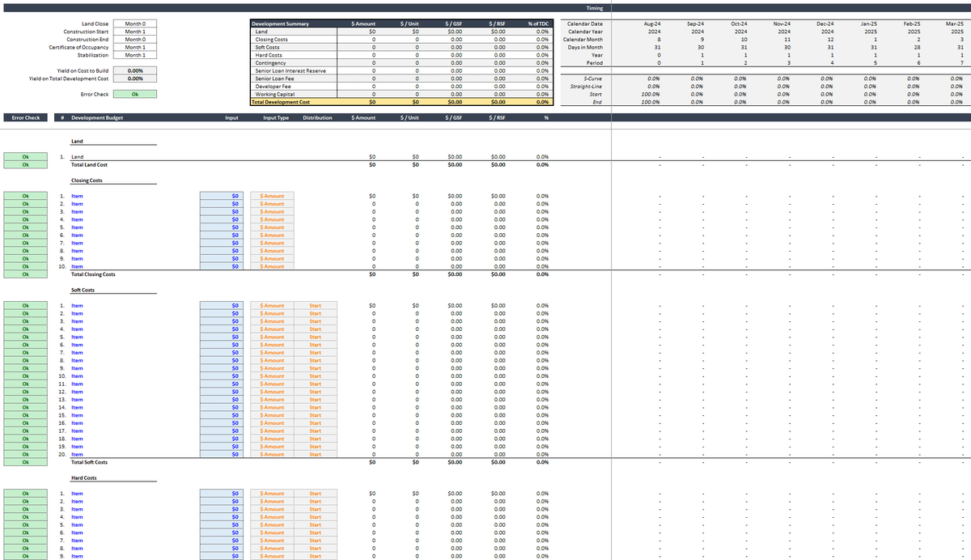Viewport: 971px width, 560px height.
Task: Select the Working Capital summary label
Action: pyautogui.click(x=274, y=94)
